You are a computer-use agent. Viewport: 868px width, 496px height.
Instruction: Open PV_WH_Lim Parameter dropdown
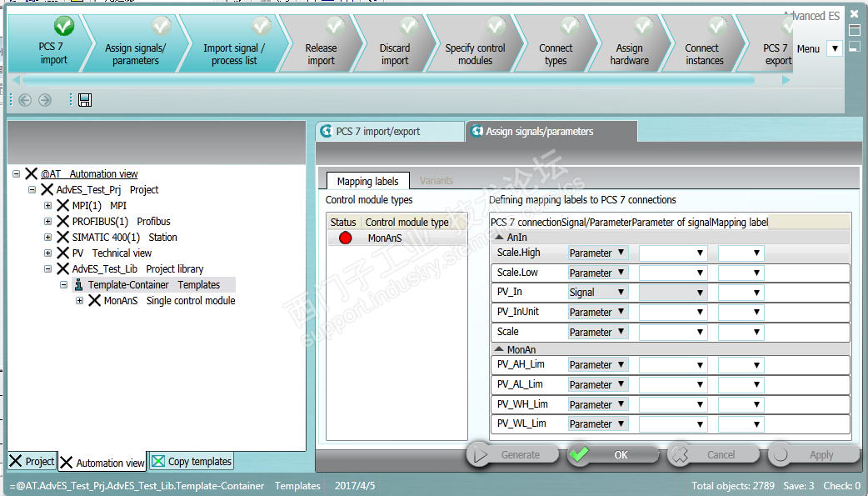pyautogui.click(x=598, y=404)
